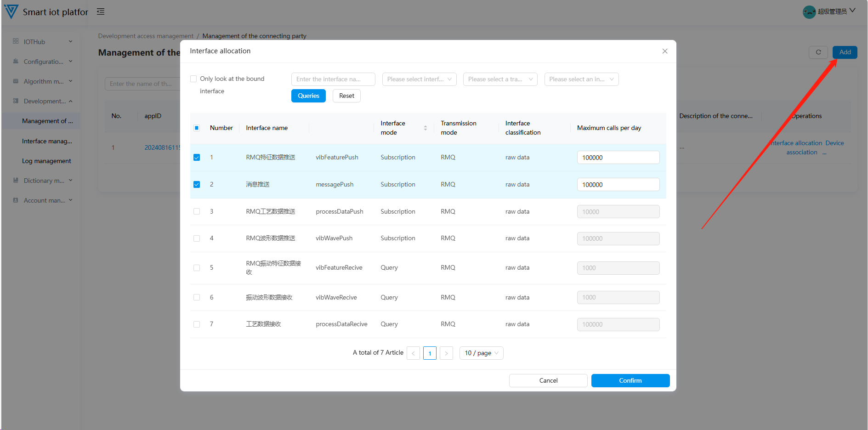Click the Confirm button

coord(630,381)
